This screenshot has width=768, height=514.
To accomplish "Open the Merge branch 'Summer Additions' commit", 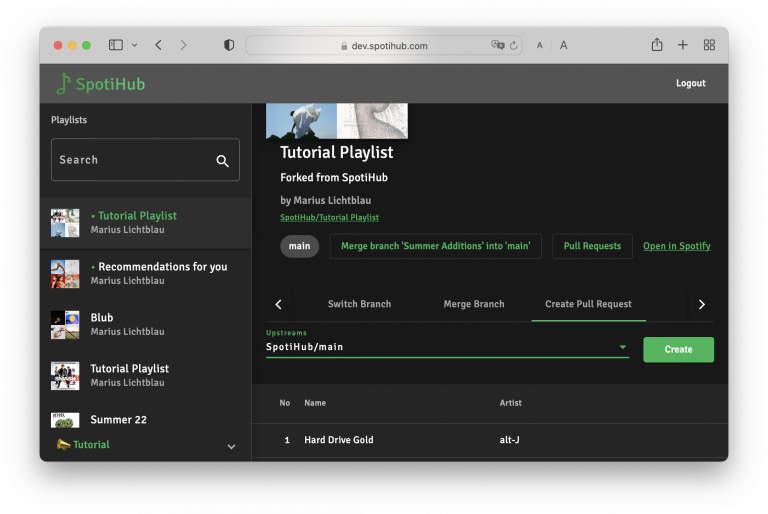I will coord(435,246).
